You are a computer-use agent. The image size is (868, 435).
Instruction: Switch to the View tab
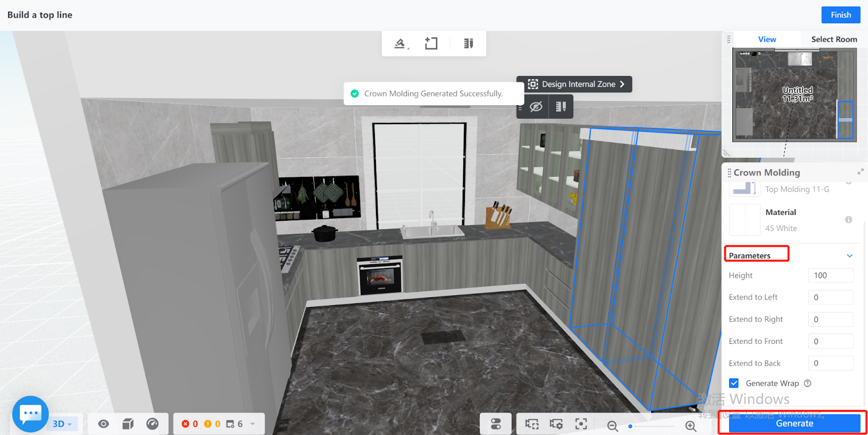(767, 39)
